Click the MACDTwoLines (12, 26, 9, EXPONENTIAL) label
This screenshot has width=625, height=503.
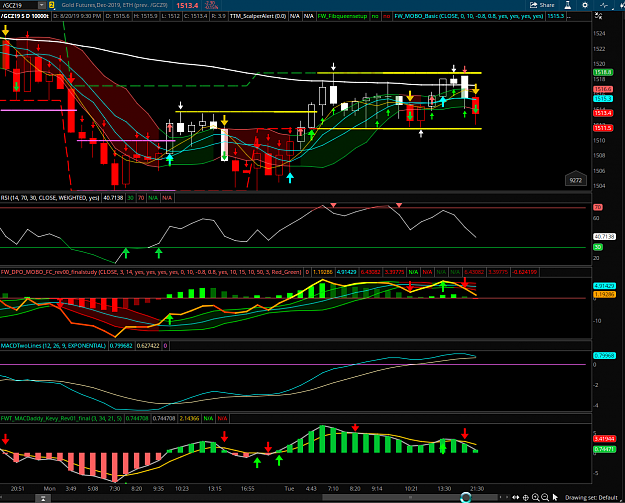pyautogui.click(x=53, y=346)
